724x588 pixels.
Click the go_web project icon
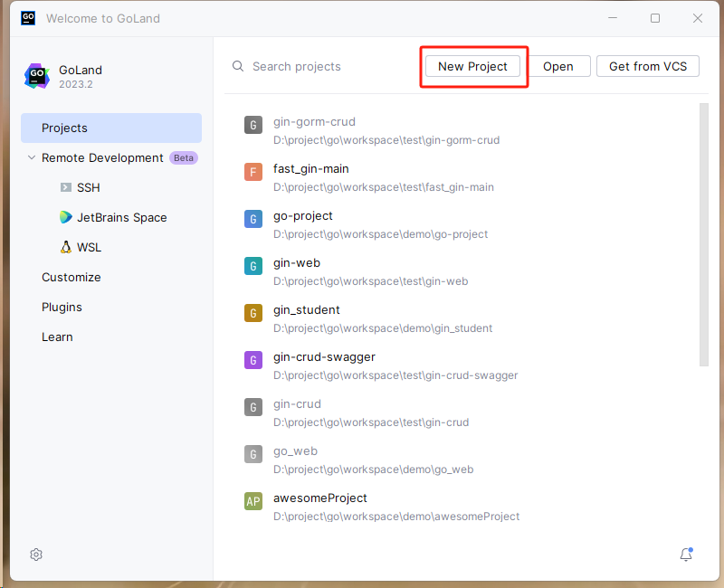click(x=253, y=454)
